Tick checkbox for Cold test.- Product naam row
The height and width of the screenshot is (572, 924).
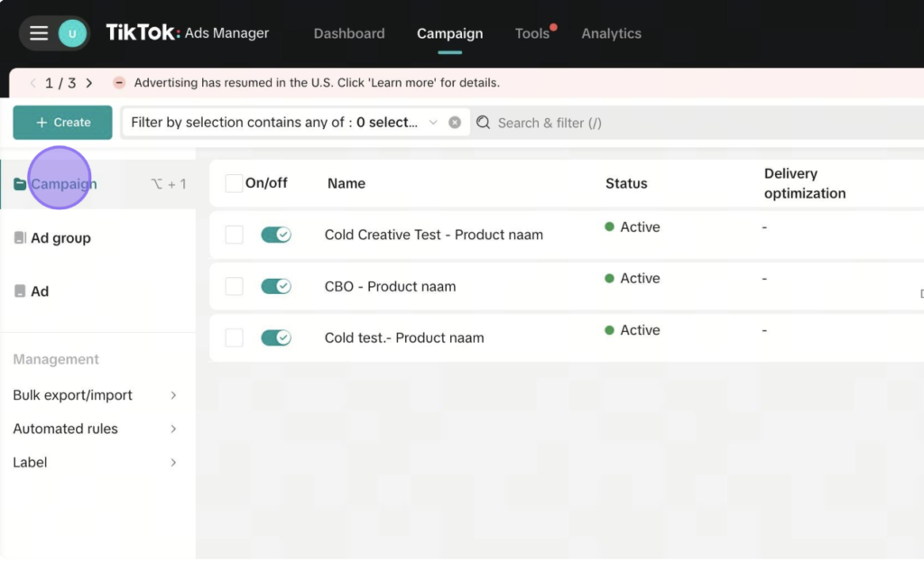click(234, 337)
